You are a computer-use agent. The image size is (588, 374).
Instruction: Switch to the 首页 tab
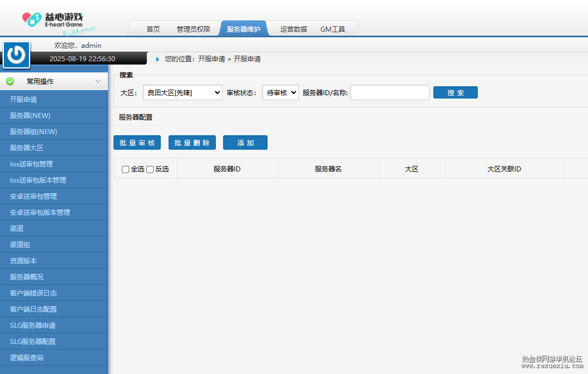[153, 29]
